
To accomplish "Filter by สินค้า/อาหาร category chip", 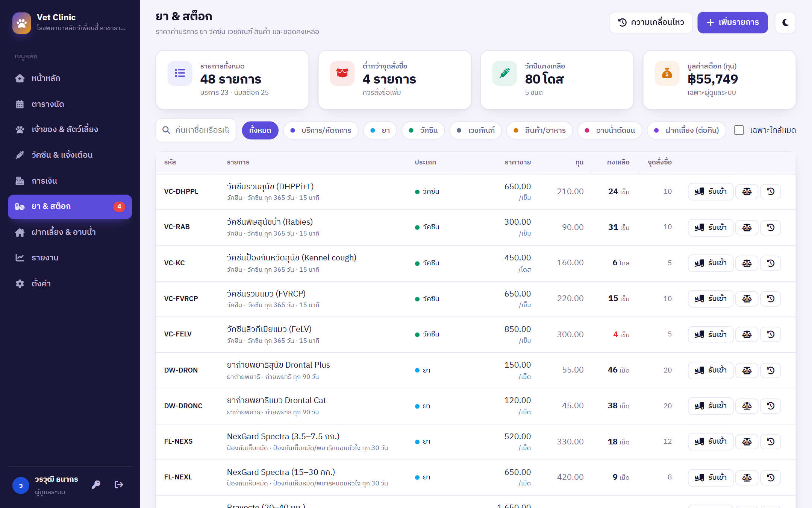I will [x=539, y=130].
